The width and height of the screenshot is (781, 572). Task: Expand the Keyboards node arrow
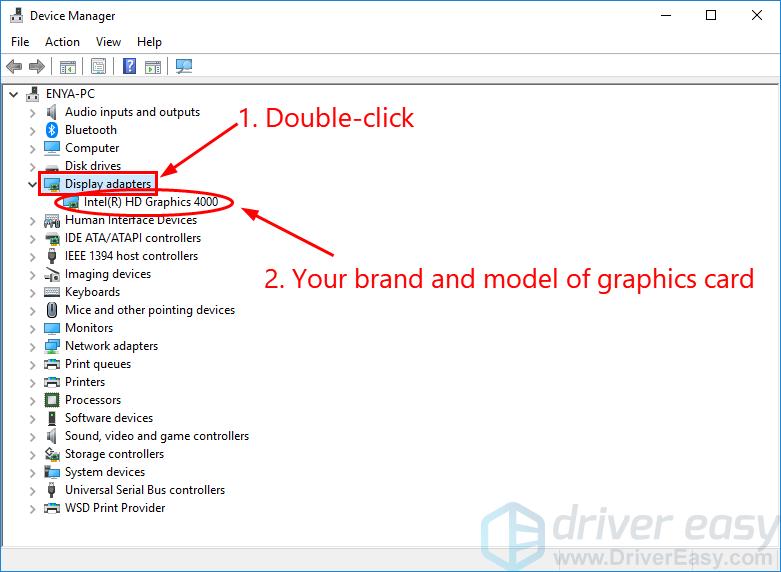click(32, 292)
